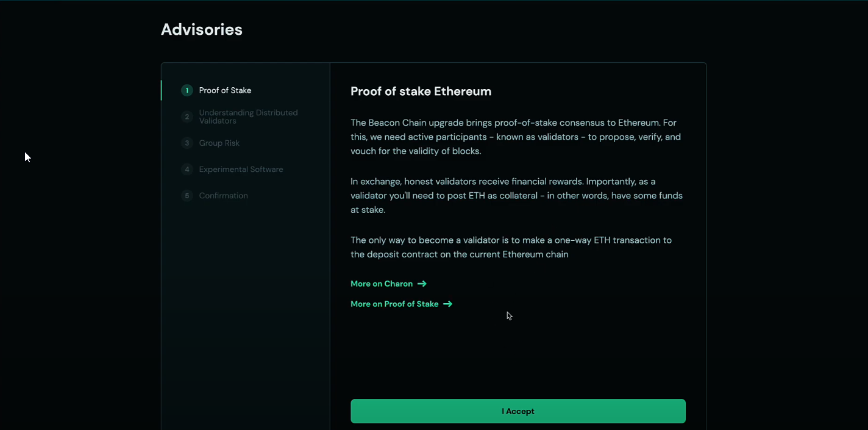
Task: Open the Group Risk step
Action: pos(219,143)
